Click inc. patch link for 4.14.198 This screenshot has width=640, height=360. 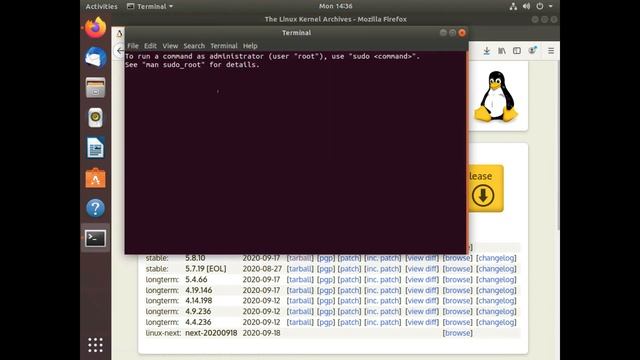click(x=382, y=301)
